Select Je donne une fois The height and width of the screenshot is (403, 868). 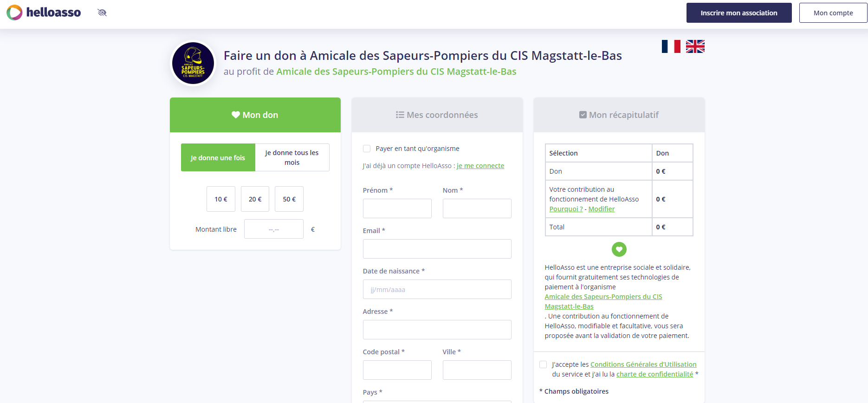[x=218, y=157]
